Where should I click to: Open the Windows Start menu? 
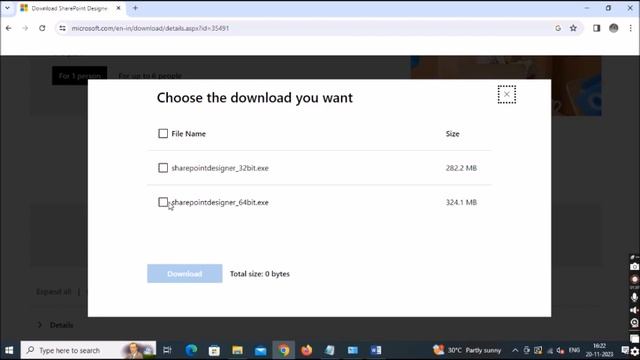coord(9,350)
